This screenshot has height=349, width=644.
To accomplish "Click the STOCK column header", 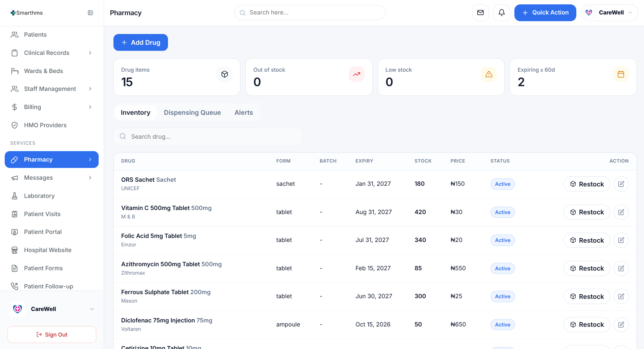I will tap(423, 161).
